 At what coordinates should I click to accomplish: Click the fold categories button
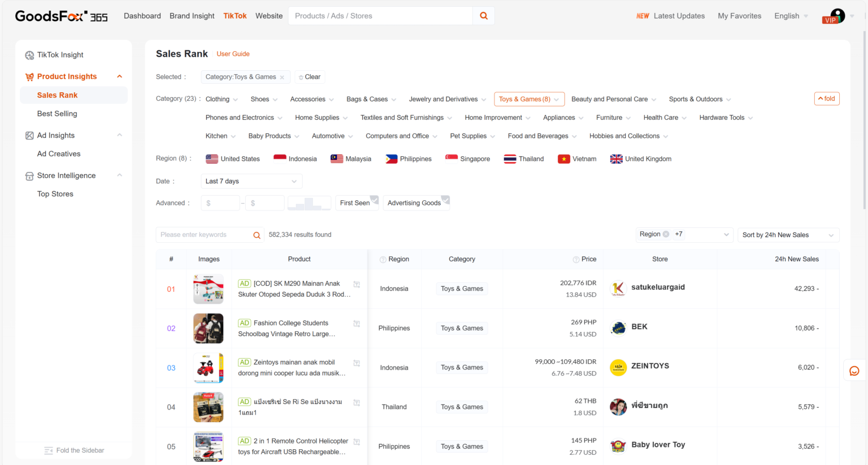pyautogui.click(x=826, y=98)
